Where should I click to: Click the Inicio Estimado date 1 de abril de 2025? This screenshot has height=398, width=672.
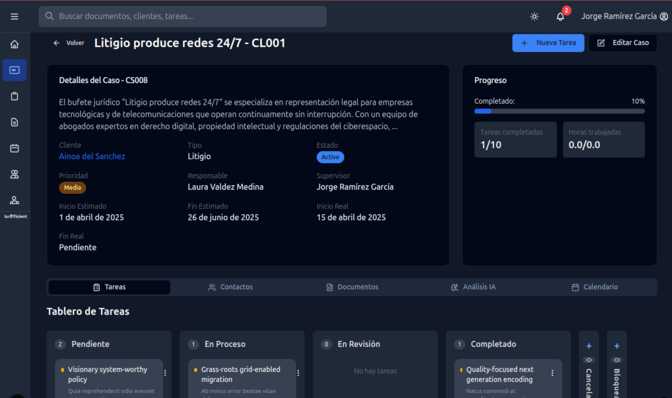point(91,217)
